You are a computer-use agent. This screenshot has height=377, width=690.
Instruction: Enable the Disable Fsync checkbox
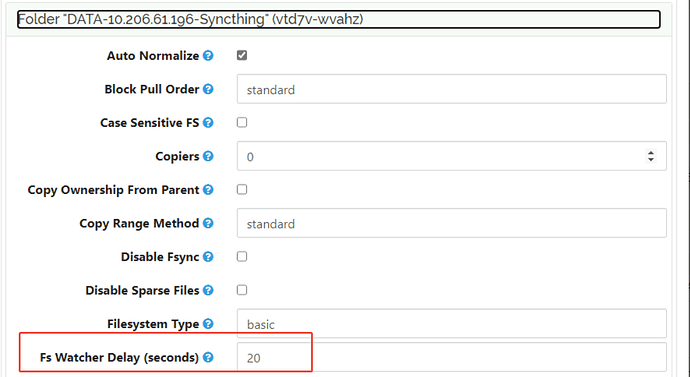pyautogui.click(x=242, y=256)
